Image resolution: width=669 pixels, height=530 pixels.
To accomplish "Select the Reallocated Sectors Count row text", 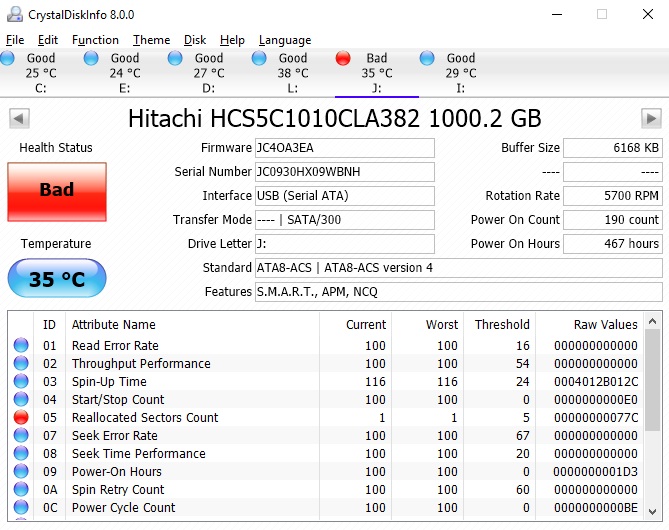I will (145, 417).
